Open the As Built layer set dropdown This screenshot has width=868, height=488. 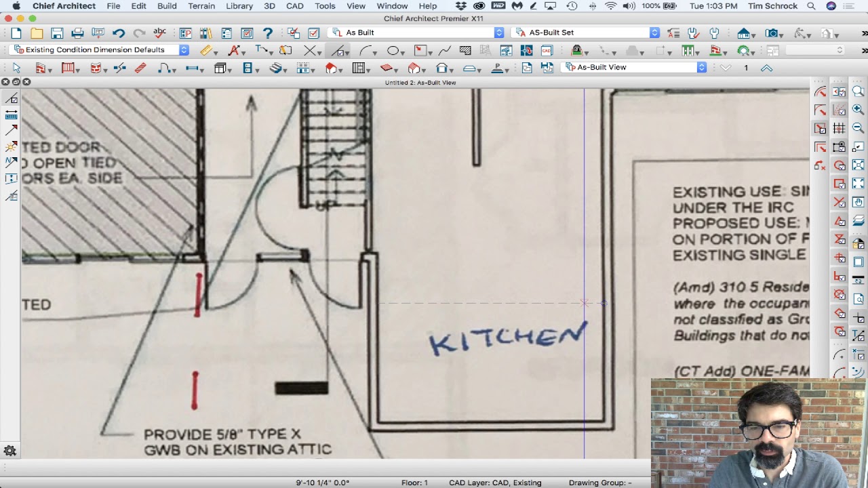(x=417, y=33)
